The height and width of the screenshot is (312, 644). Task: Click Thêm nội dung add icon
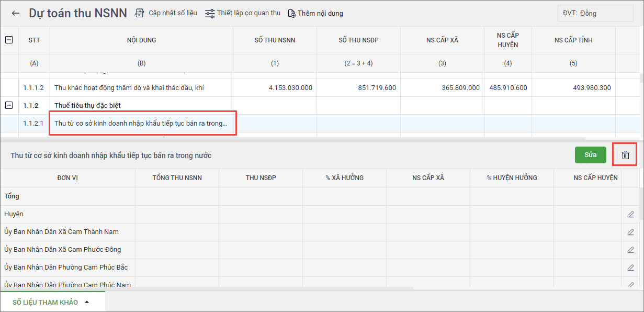coord(291,14)
